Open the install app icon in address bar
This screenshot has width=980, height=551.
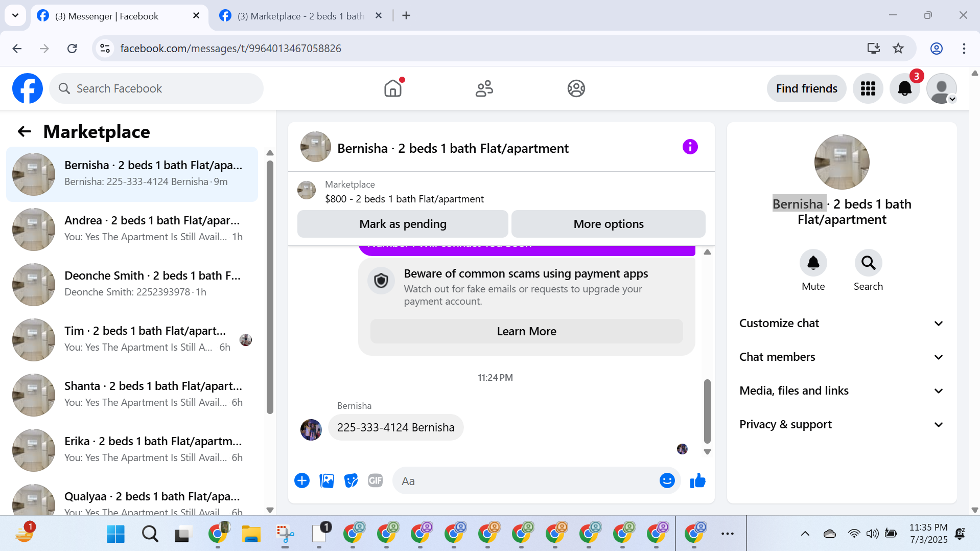(x=873, y=48)
